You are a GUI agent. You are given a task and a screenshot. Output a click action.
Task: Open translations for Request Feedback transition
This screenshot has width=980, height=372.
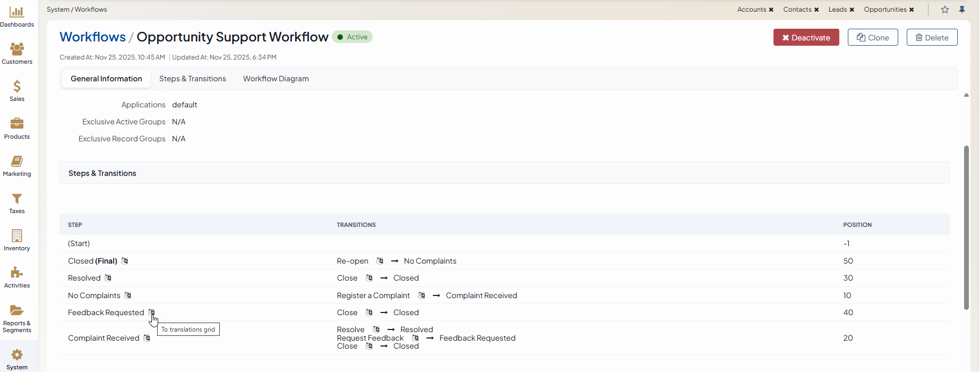coord(415,338)
